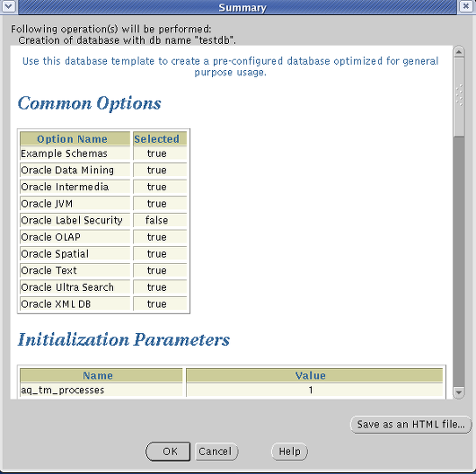This screenshot has height=474, width=476.
Task: Select the Oracle JVM cell
Action: tap(75, 204)
